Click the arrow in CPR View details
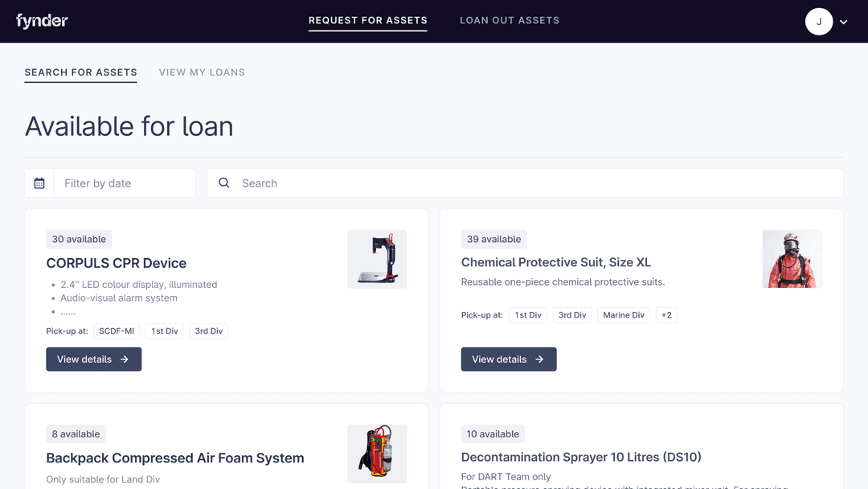 point(125,360)
